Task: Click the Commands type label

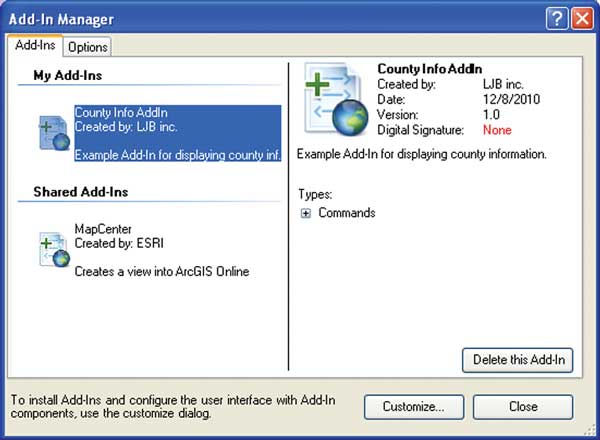Action: [346, 213]
